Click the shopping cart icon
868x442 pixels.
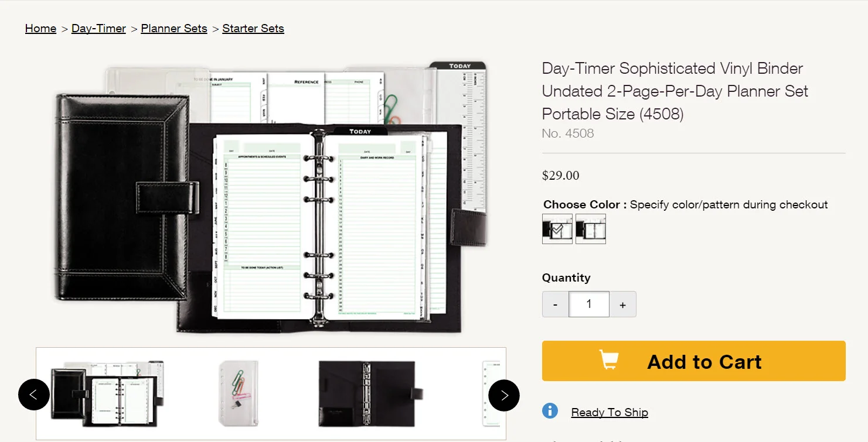pos(609,360)
